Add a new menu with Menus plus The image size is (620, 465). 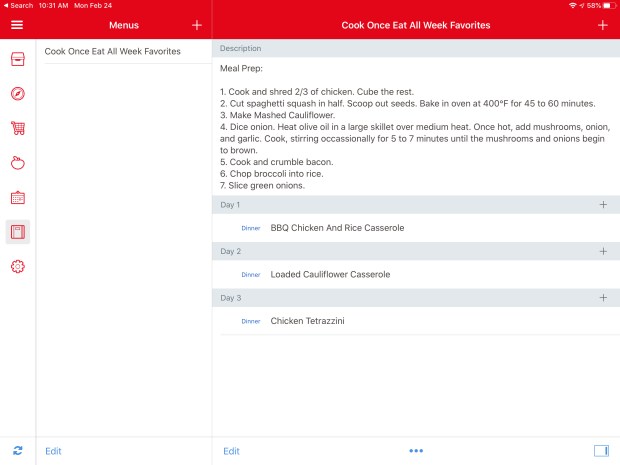point(196,25)
